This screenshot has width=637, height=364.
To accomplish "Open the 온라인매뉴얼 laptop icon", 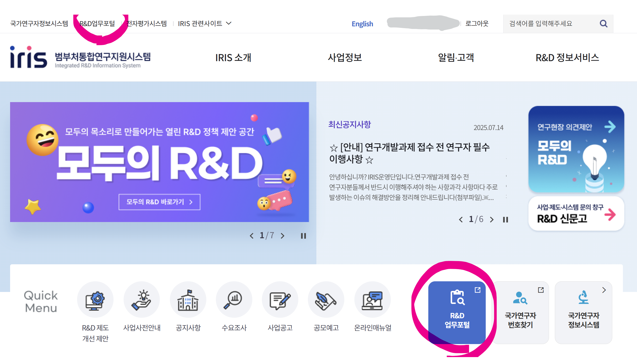I will coord(372,300).
